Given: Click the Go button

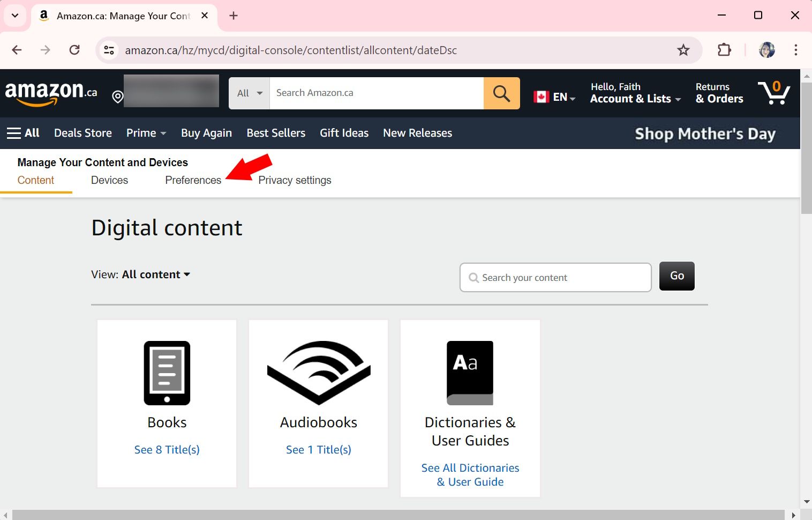Looking at the screenshot, I should (676, 276).
